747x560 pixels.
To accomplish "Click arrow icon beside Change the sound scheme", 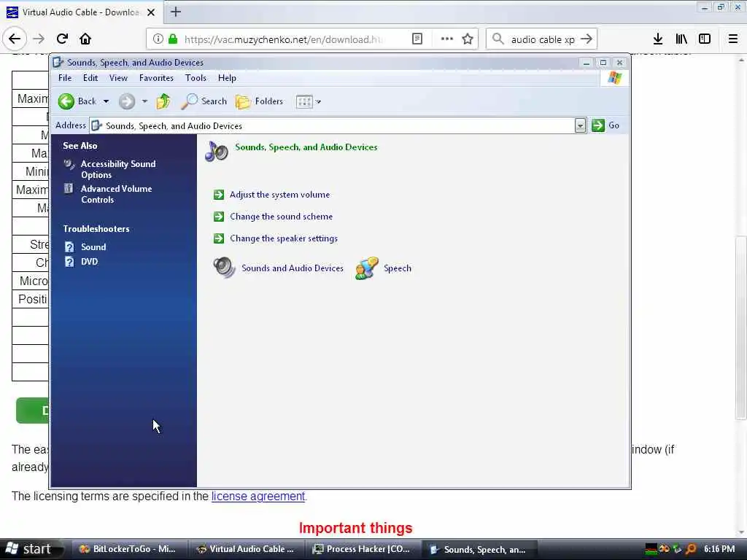I will tap(219, 216).
